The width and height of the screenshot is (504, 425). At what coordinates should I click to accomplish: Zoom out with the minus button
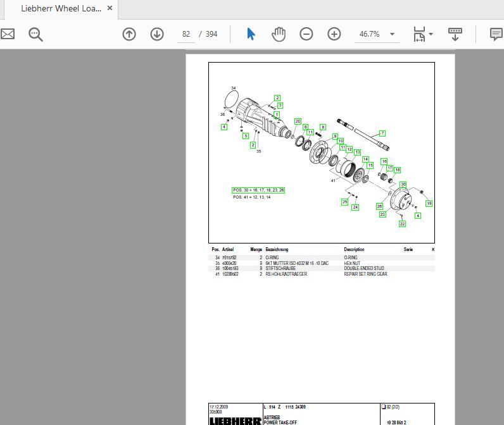tap(306, 34)
